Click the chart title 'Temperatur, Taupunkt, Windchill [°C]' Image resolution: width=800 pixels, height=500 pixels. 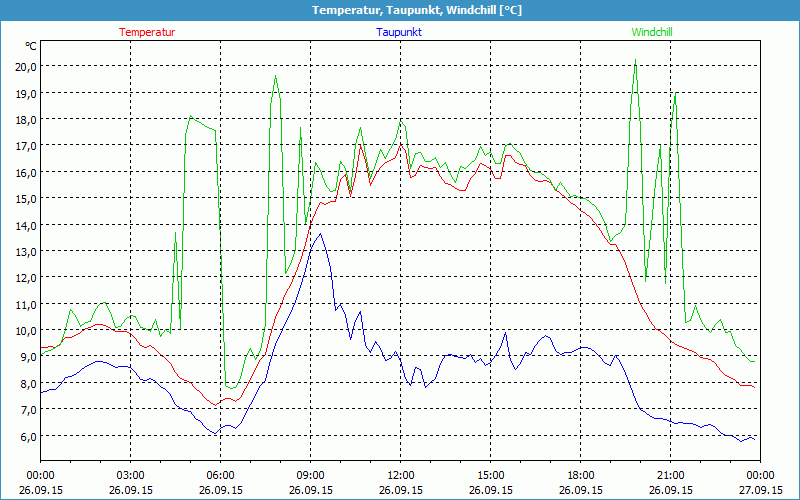(417, 10)
